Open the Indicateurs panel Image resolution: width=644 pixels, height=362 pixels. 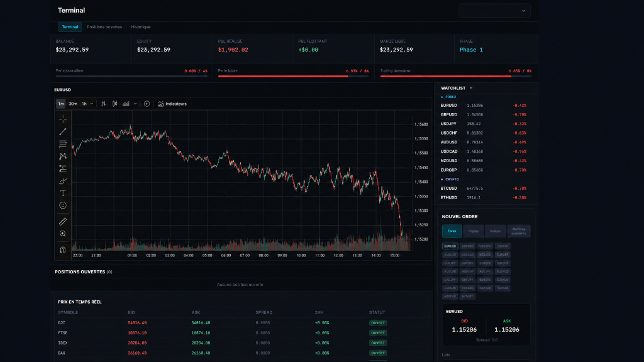pyautogui.click(x=172, y=104)
